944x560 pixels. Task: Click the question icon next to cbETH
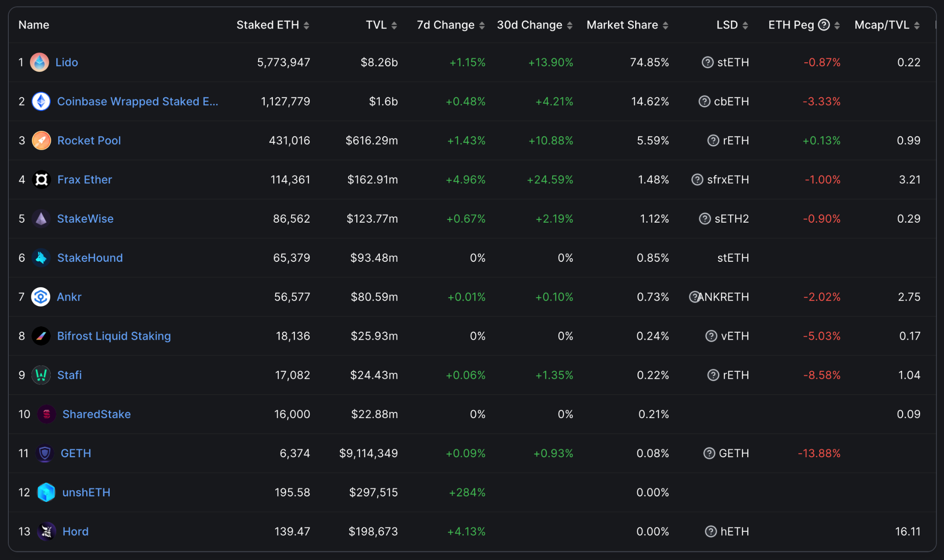click(704, 101)
